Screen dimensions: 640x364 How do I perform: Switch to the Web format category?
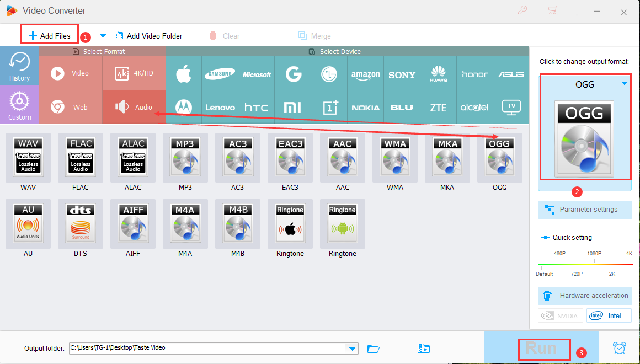pyautogui.click(x=71, y=108)
